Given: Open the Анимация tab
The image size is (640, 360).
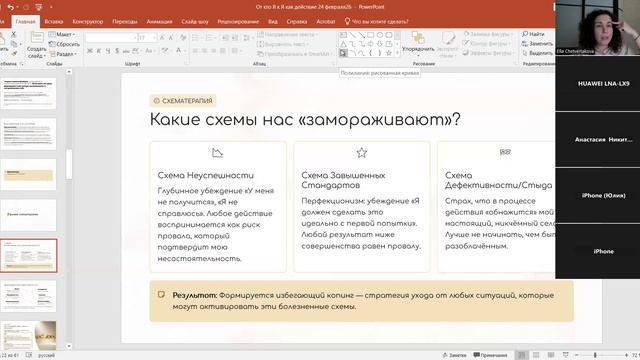Looking at the screenshot, I should (x=159, y=22).
